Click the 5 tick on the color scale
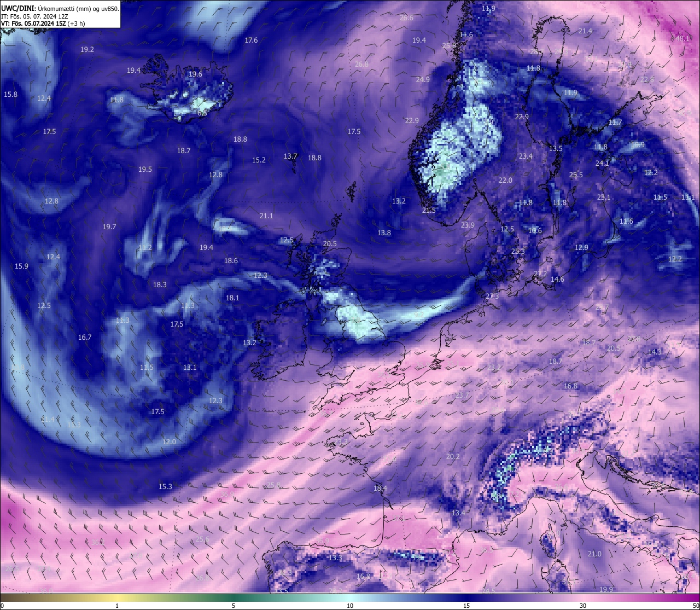 234,605
